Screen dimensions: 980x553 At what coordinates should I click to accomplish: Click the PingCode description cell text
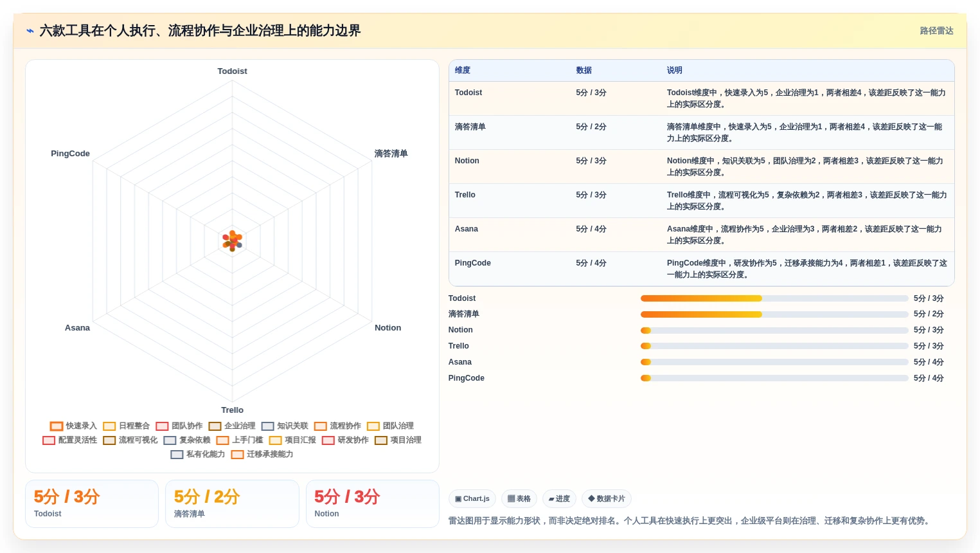pos(807,269)
